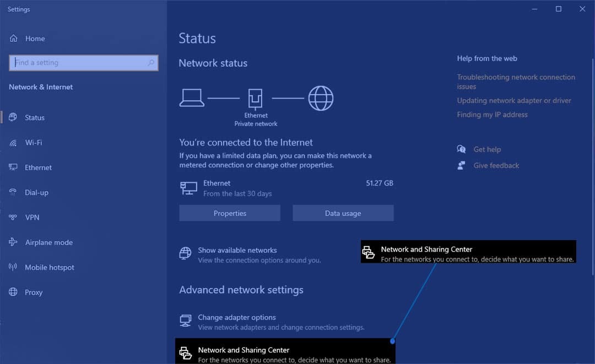Click inside the Find a setting search box
This screenshot has width=595, height=364.
pyautogui.click(x=83, y=62)
